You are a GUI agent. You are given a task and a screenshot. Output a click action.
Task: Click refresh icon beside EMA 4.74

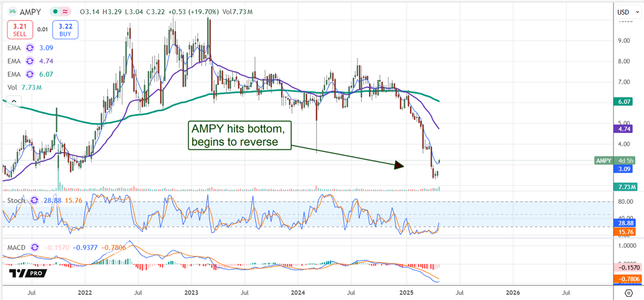[x=31, y=61]
